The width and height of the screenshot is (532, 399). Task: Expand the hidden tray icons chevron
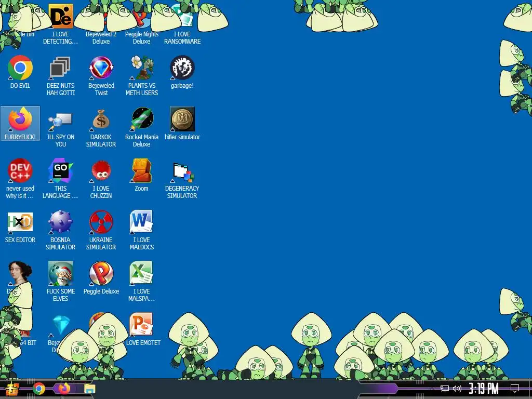(x=432, y=389)
